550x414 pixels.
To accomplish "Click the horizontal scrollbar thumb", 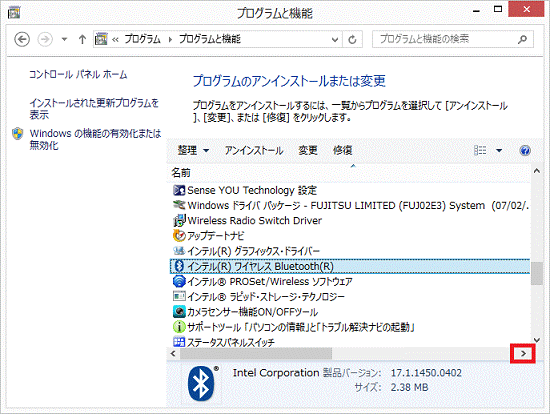I will click(x=256, y=354).
